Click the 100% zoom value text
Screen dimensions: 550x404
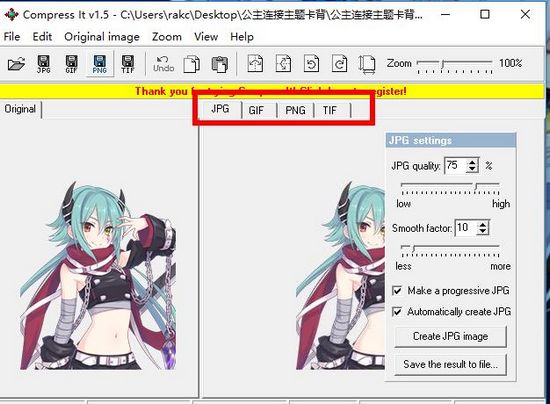point(511,63)
